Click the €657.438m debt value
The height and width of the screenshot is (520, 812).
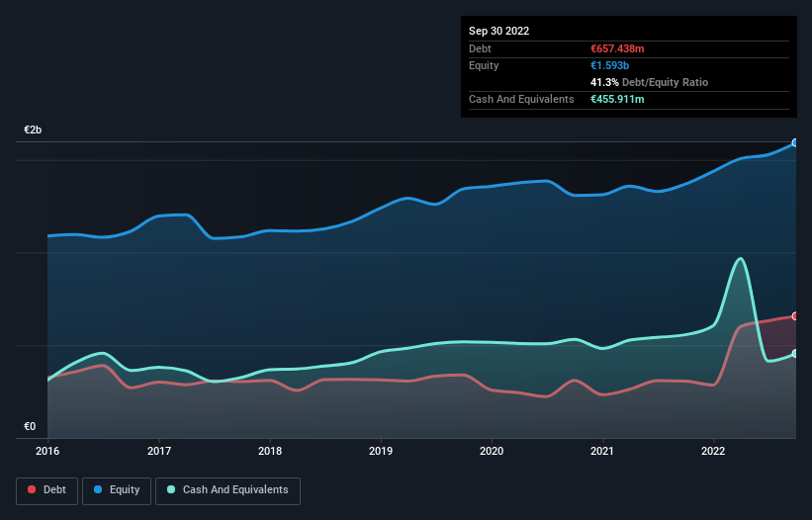(617, 48)
